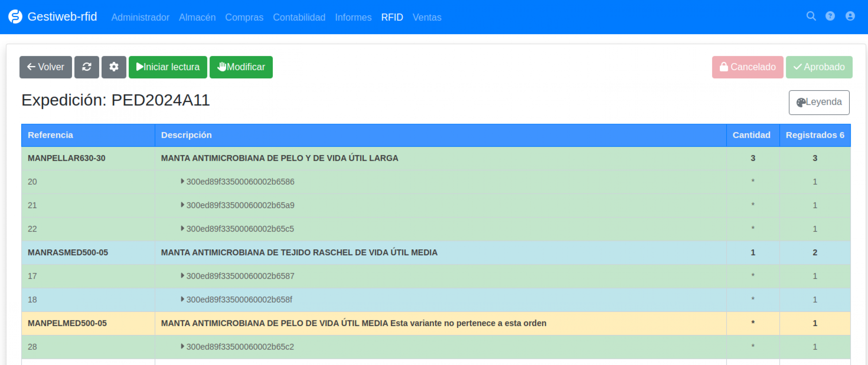This screenshot has height=365, width=868.
Task: Expand tag 300ed89f33500060002b6587
Action: (x=182, y=275)
